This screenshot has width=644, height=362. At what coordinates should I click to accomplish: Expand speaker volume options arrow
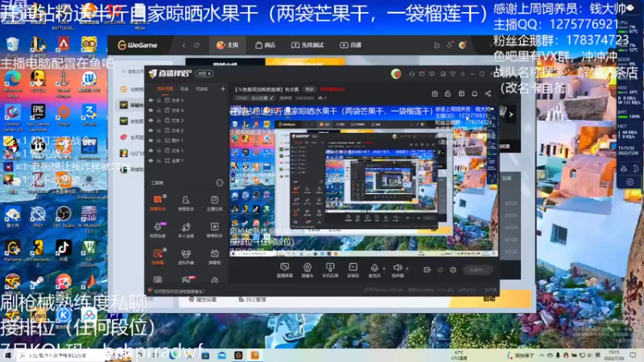(x=407, y=269)
